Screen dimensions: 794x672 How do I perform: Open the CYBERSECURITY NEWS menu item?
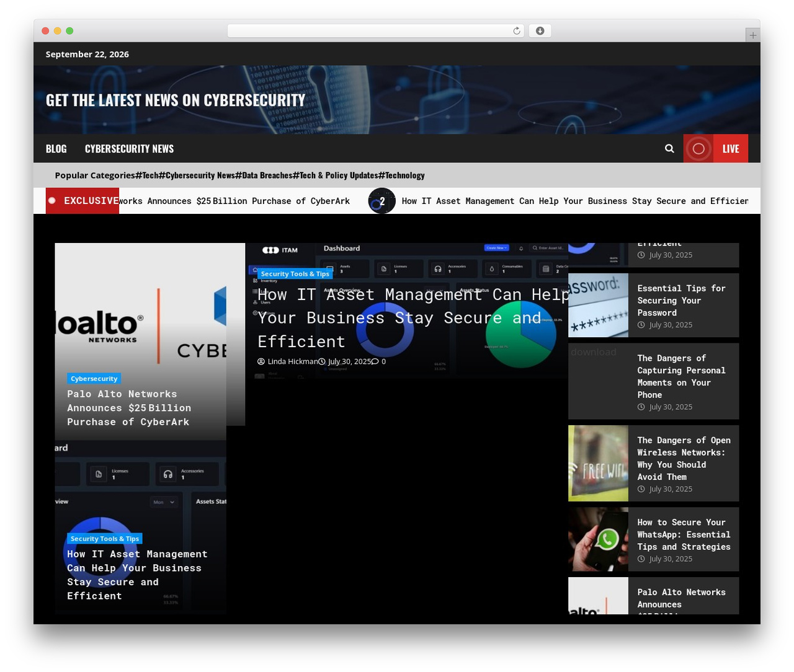pos(129,149)
